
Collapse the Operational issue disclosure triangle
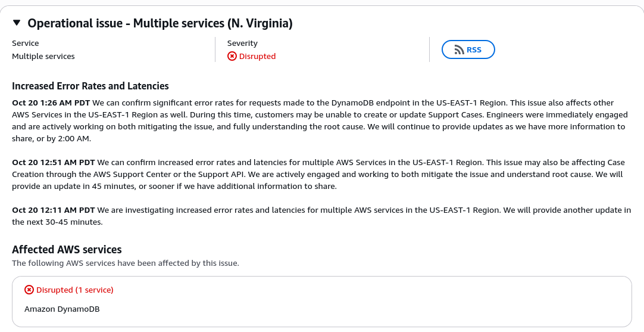[17, 23]
